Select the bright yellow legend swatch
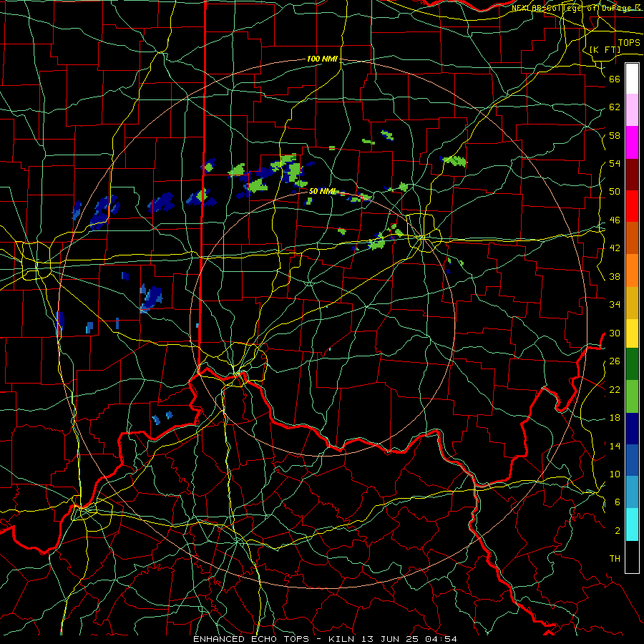644x644 pixels. click(632, 333)
